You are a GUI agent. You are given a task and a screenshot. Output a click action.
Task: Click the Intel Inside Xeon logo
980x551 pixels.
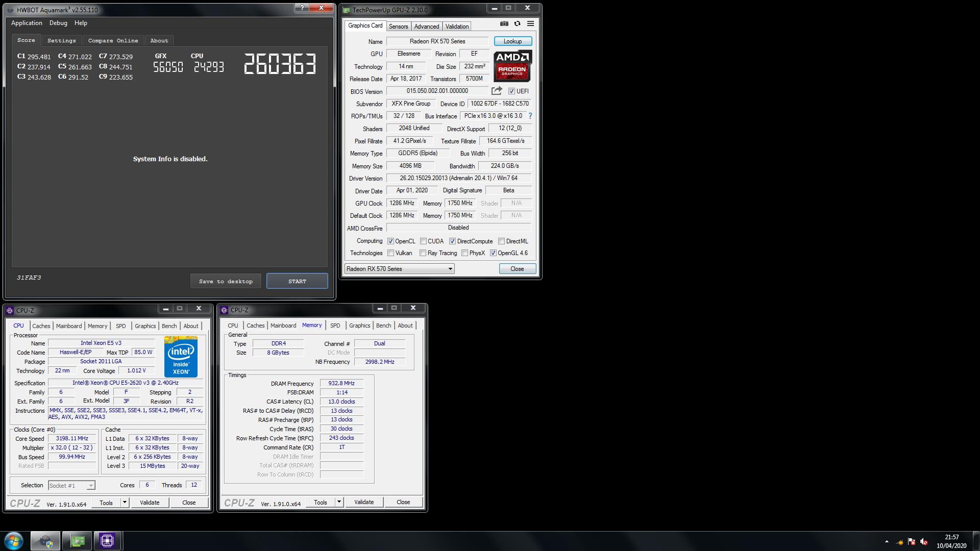181,357
